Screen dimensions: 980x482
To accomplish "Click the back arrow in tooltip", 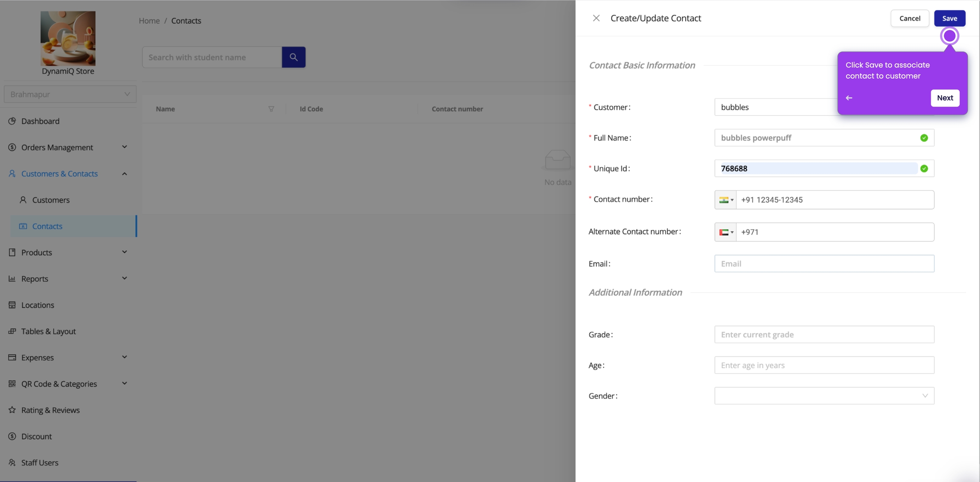I will 849,98.
